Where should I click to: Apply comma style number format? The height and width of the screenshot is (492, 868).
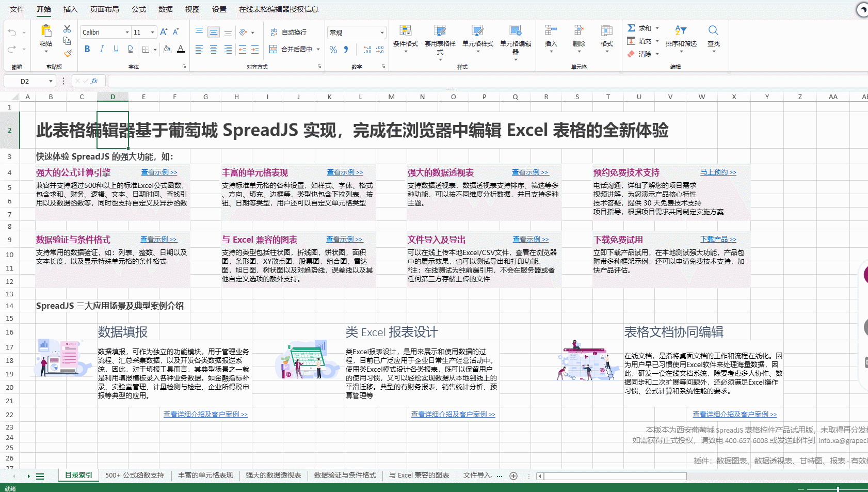point(346,50)
